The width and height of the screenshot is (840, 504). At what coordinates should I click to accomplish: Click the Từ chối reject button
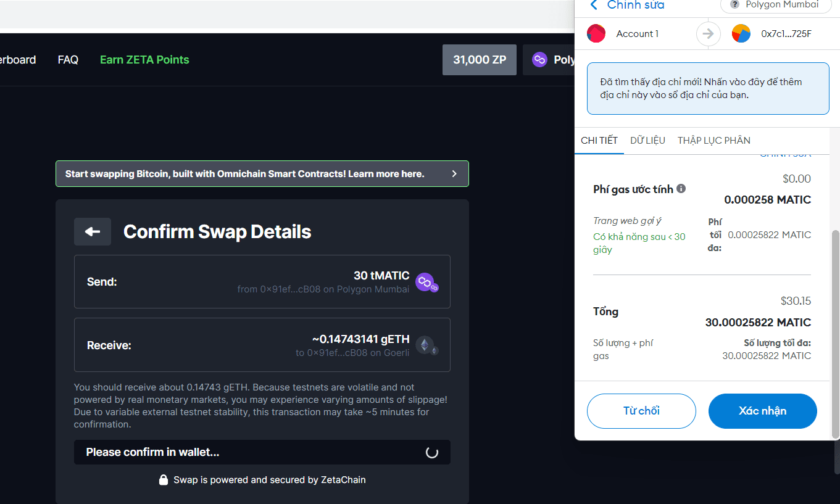[x=641, y=411]
